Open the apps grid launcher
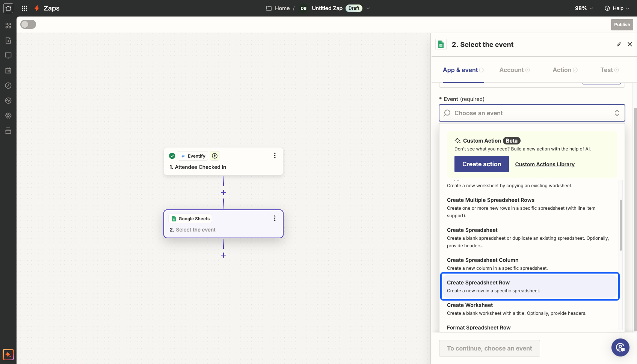 [24, 8]
